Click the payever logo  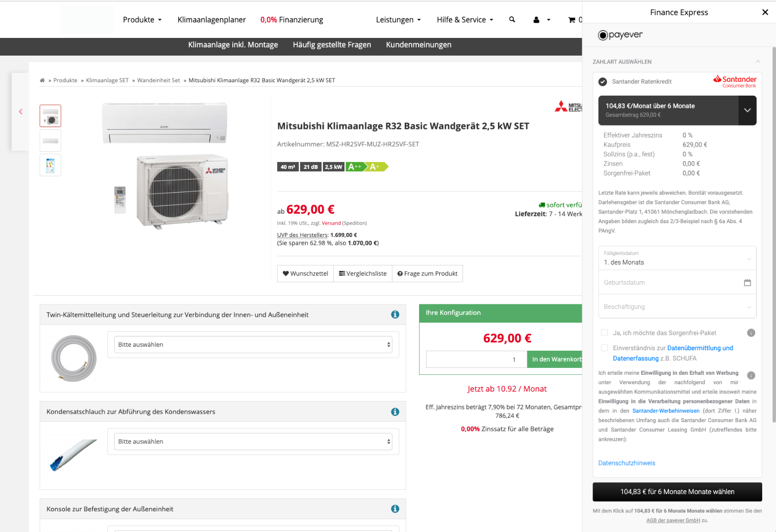point(620,35)
